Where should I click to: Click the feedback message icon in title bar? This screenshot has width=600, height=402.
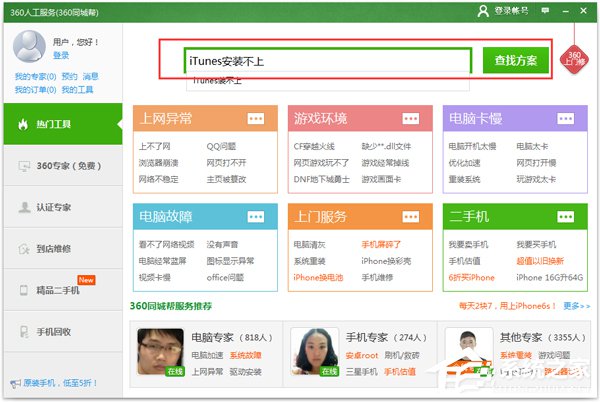[545, 11]
